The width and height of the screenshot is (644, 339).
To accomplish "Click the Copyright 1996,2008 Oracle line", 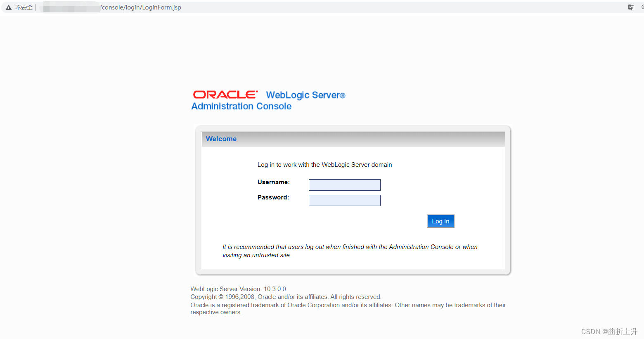I will point(286,297).
